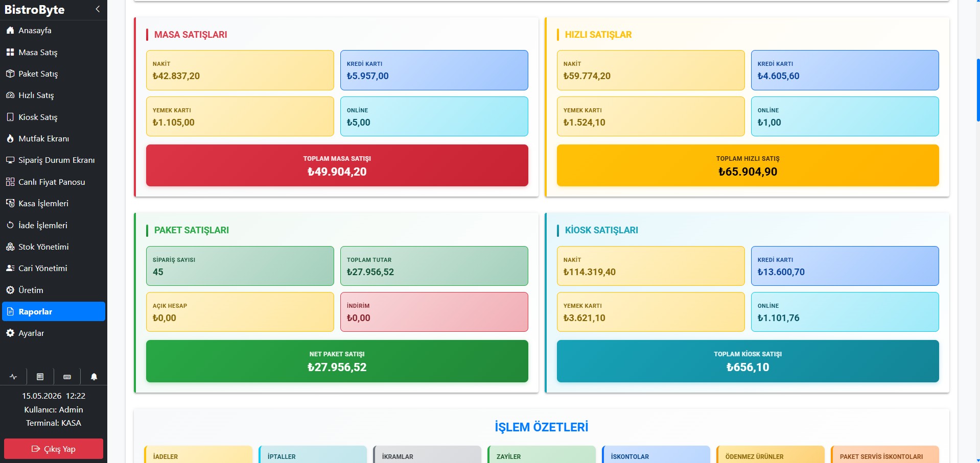
Task: Click the Net Paket Satışı green card
Action: tap(337, 361)
